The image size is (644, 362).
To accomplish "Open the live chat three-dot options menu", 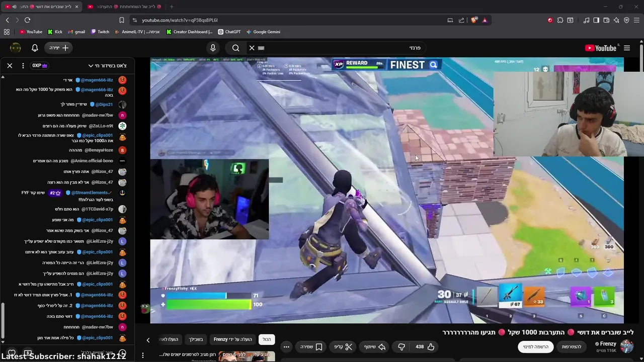I will [x=23, y=65].
